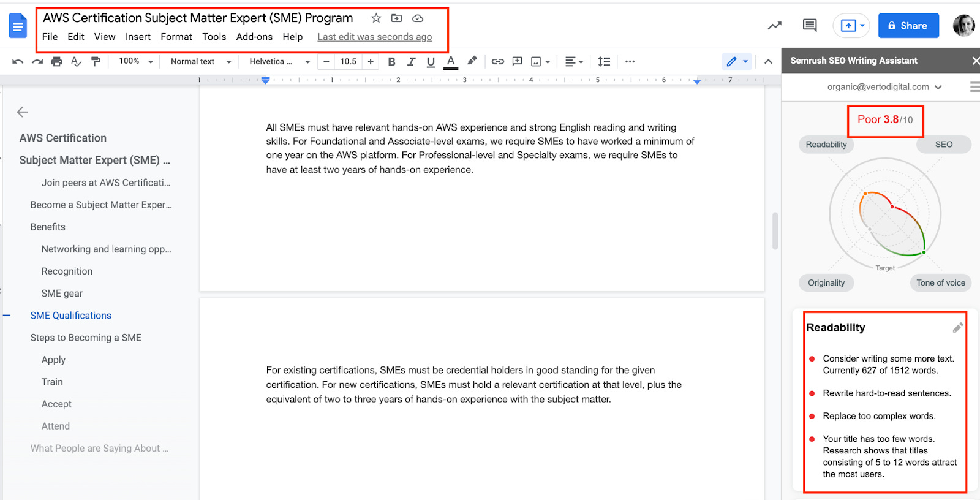Image resolution: width=980 pixels, height=500 pixels.
Task: Open the Google account avatar
Action: click(x=965, y=26)
